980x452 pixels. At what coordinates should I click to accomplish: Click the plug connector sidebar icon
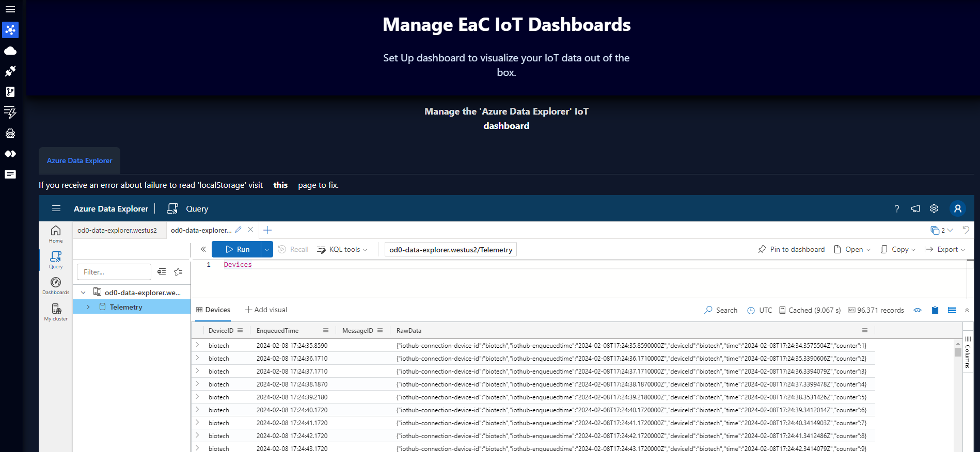10,71
